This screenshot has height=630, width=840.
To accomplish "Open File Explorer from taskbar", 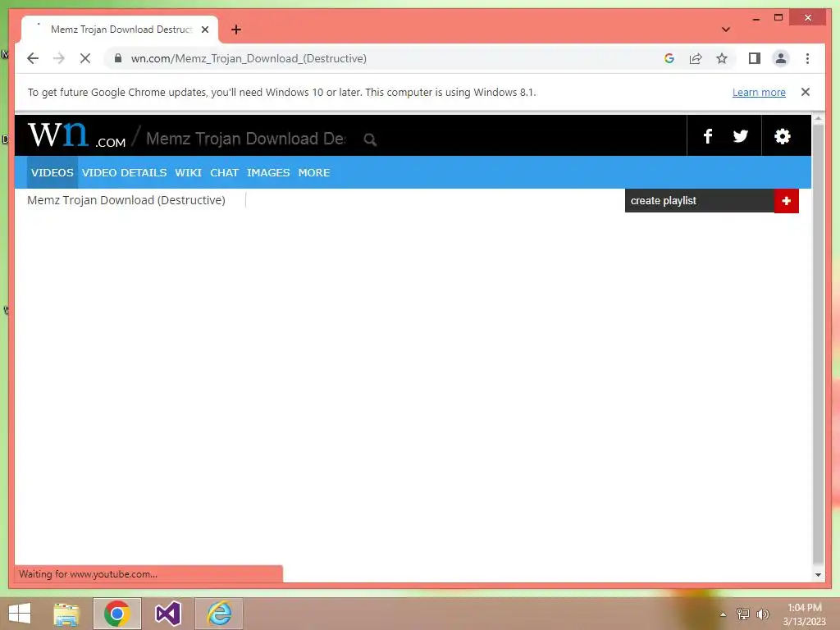I will click(x=66, y=614).
